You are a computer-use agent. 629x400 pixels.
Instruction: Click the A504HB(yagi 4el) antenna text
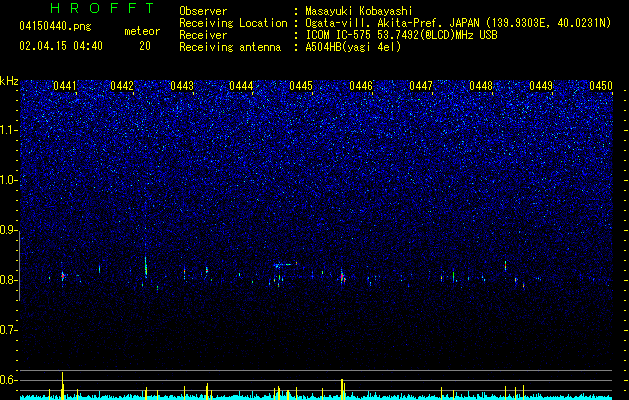point(353,47)
